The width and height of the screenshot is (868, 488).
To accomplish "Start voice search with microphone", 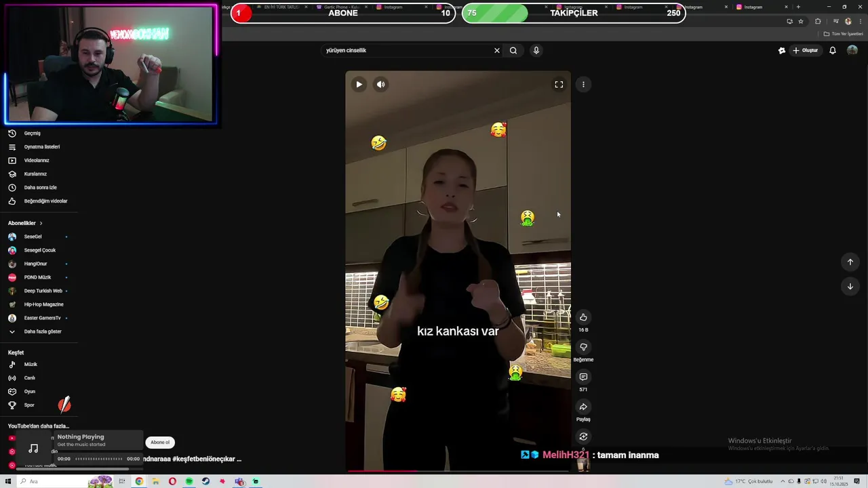I will tap(536, 50).
